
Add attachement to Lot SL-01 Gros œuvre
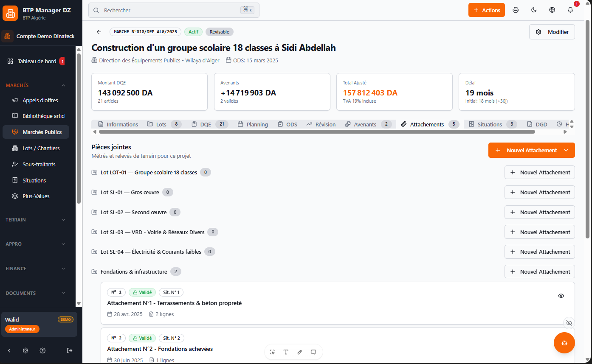pyautogui.click(x=540, y=192)
